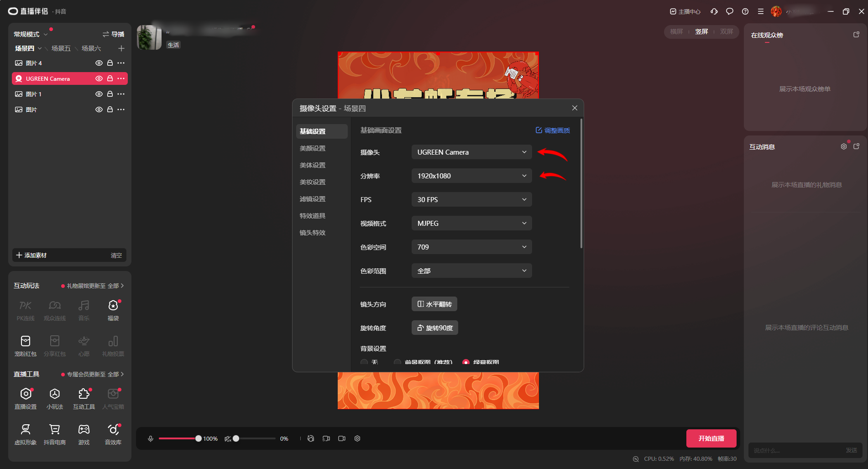Select the 绿幕抠图 background radio option
Screen dimensions: 868x469
[466, 362]
